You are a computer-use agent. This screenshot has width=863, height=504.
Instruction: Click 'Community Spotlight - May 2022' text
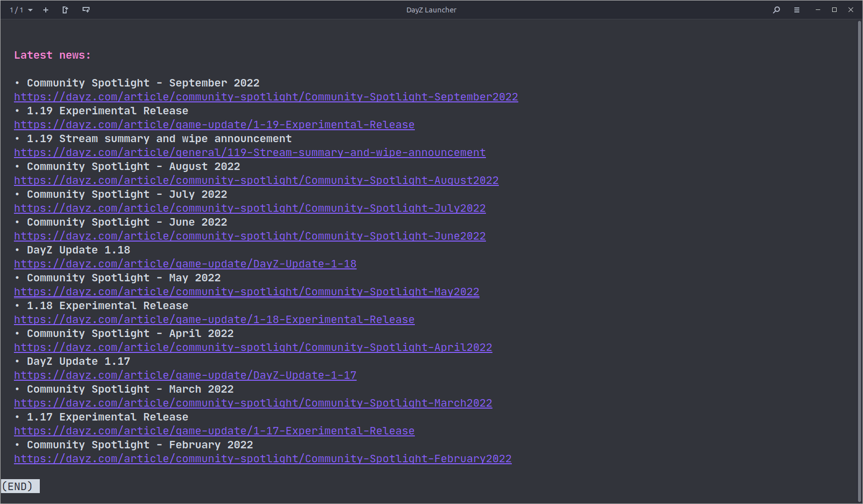(x=124, y=278)
